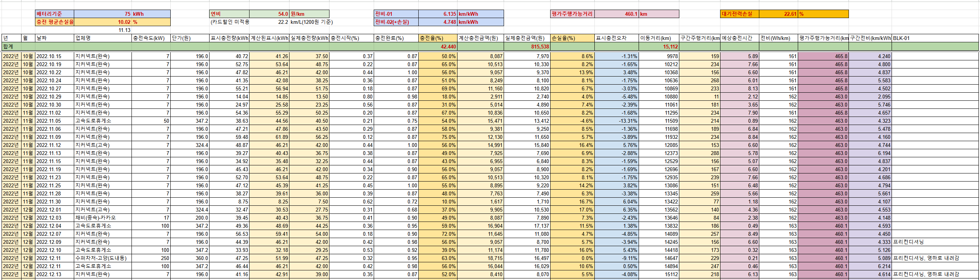Select the 17,137 actual amount cell
980x280 pixels.
[527, 226]
